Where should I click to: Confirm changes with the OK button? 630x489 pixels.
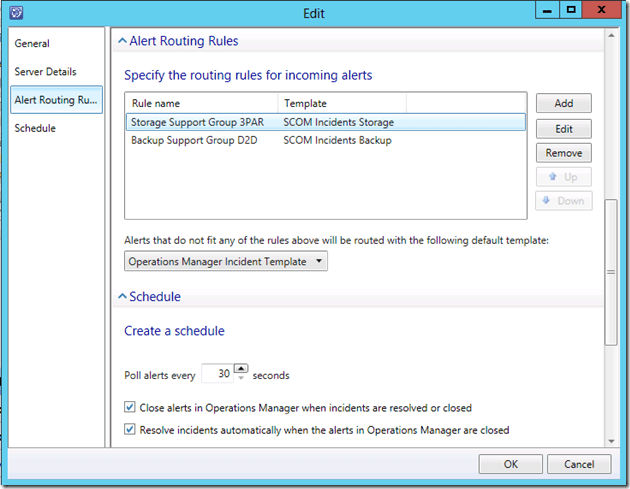pos(510,464)
